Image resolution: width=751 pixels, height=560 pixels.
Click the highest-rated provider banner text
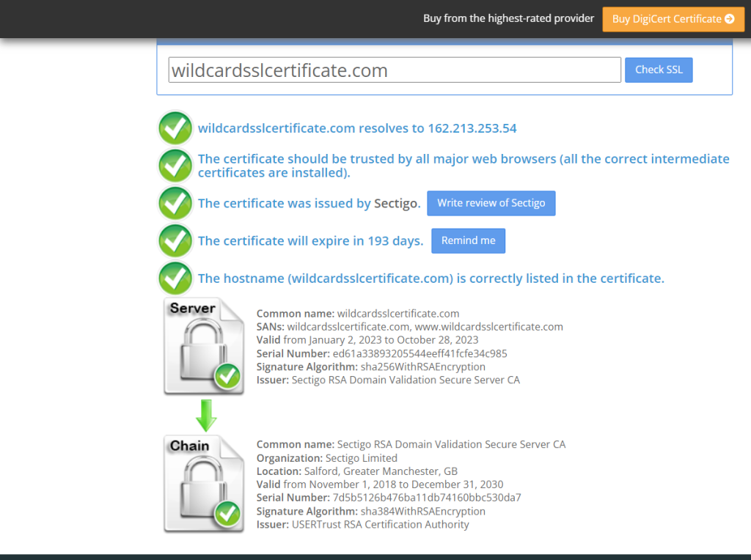pos(508,18)
